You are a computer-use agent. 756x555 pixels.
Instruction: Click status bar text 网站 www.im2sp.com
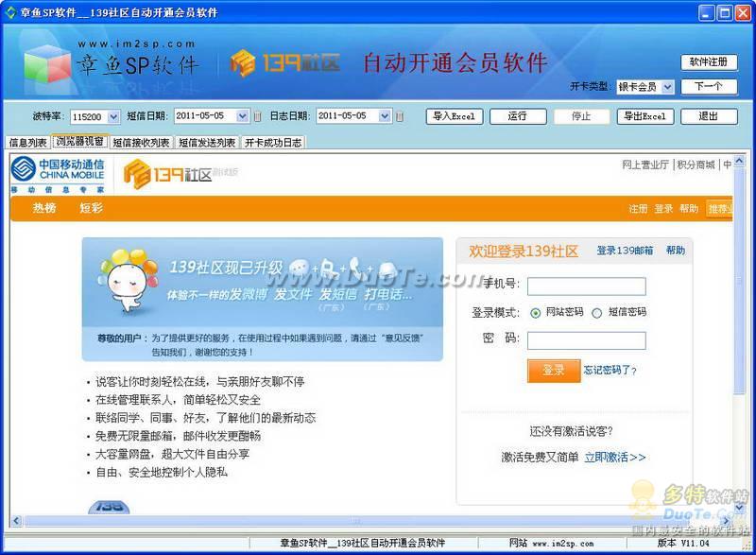pos(552,544)
